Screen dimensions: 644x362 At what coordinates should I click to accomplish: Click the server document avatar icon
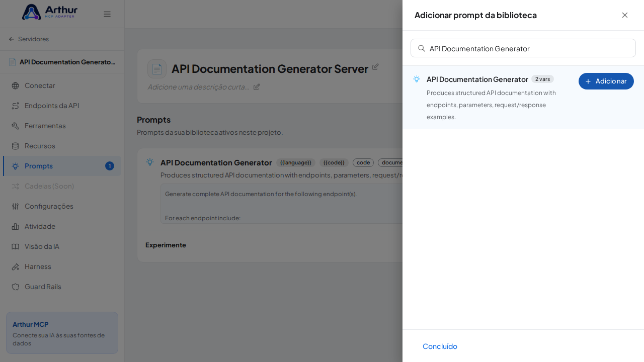point(157,69)
